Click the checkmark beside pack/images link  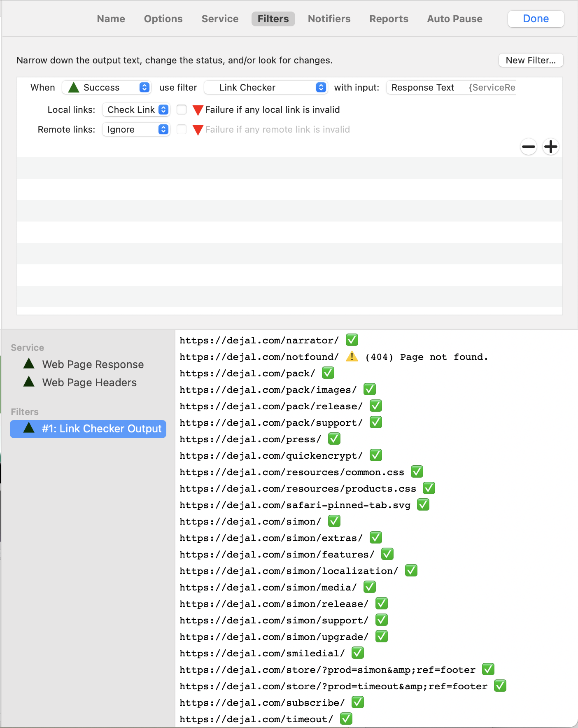click(x=370, y=390)
